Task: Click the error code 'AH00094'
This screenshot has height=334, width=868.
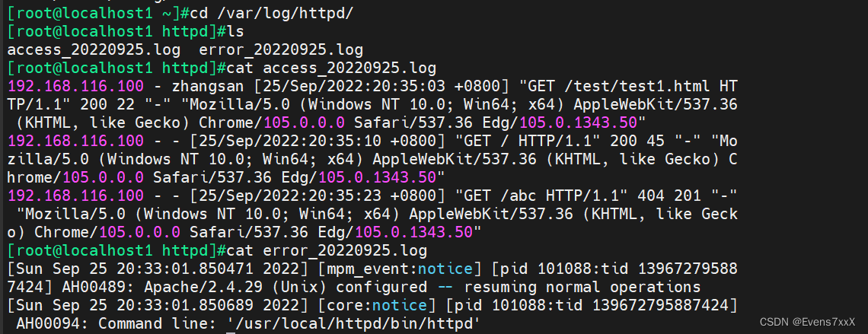Action: tap(48, 323)
